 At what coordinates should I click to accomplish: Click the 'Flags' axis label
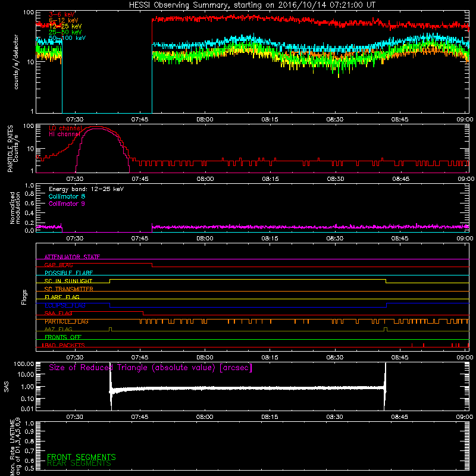pos(24,297)
